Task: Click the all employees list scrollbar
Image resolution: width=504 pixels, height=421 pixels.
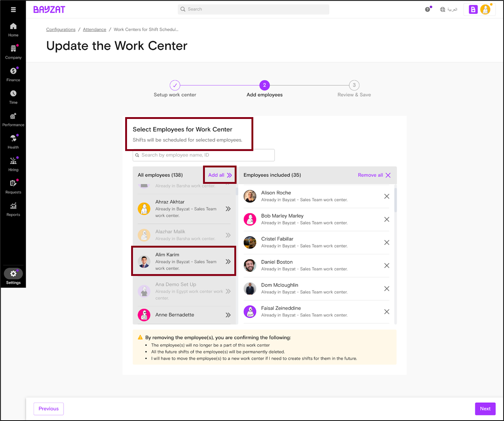Action: [x=237, y=191]
